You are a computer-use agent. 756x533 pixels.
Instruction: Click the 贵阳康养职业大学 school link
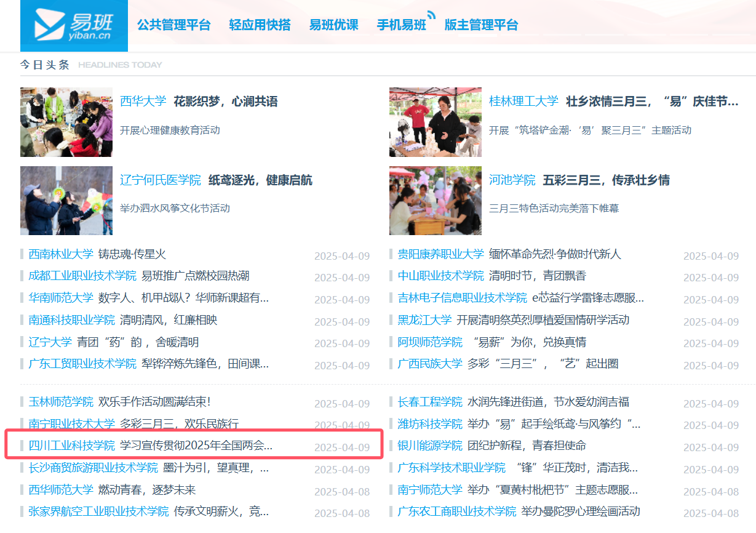point(440,254)
